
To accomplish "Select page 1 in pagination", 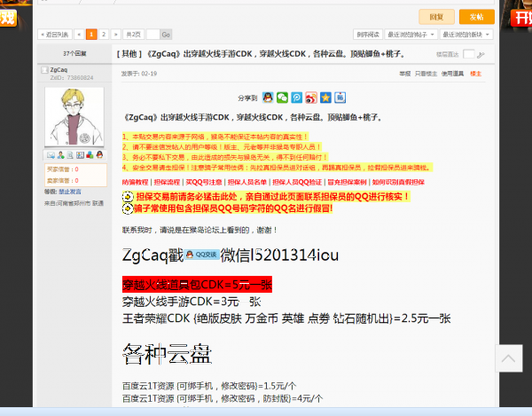I will tap(91, 35).
